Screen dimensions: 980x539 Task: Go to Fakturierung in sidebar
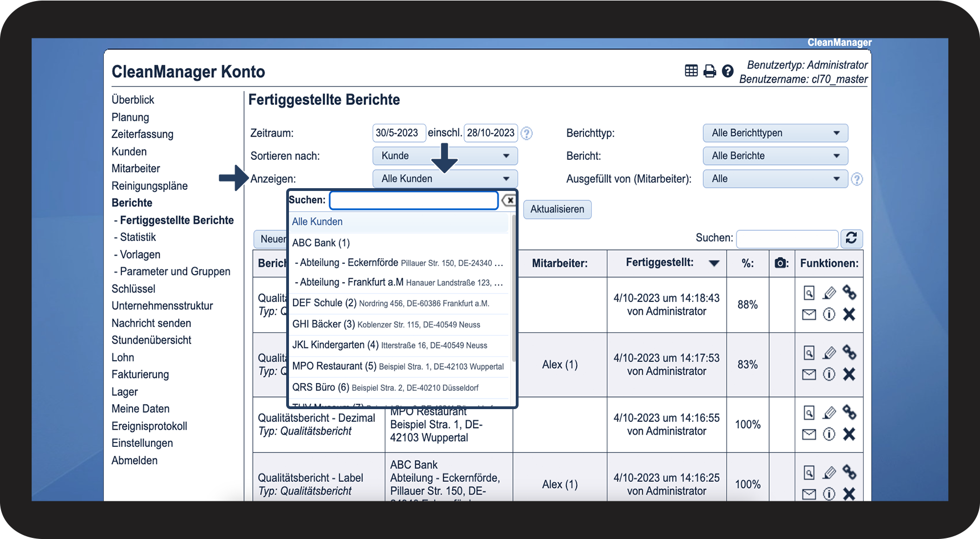[x=140, y=375]
